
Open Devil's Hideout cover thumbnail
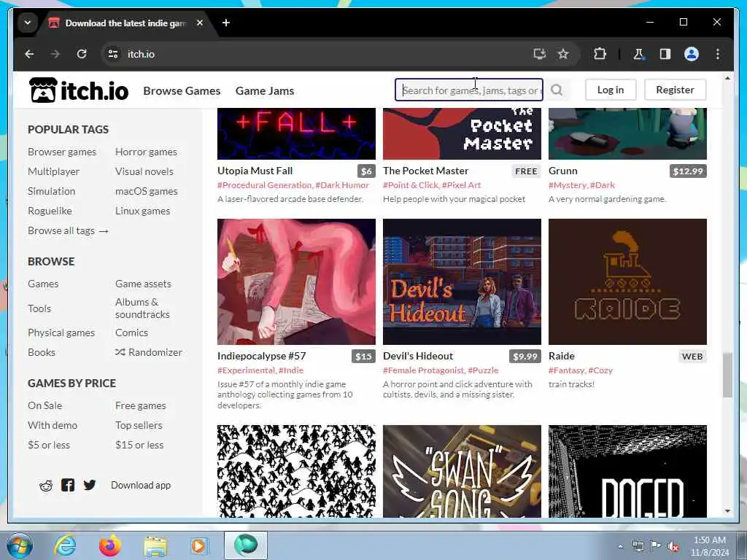pos(462,282)
